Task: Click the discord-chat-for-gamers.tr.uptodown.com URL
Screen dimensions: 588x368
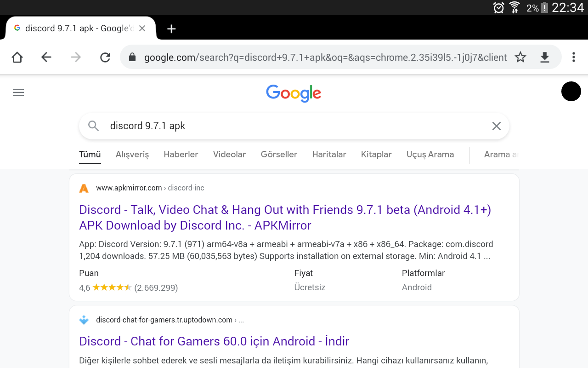Action: [164, 320]
